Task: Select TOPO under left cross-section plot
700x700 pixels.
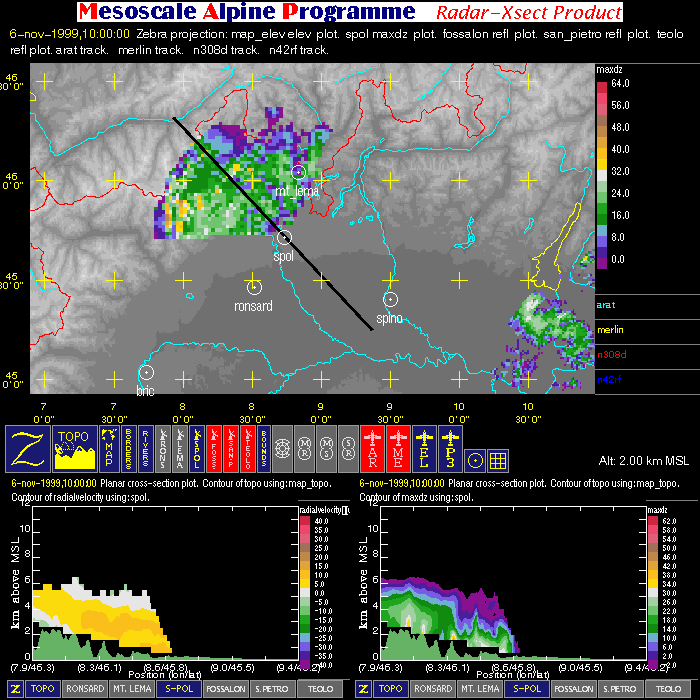Action: coord(43,689)
